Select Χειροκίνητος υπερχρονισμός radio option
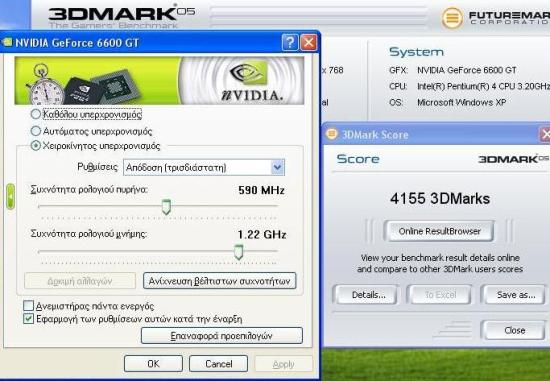 tap(35, 146)
